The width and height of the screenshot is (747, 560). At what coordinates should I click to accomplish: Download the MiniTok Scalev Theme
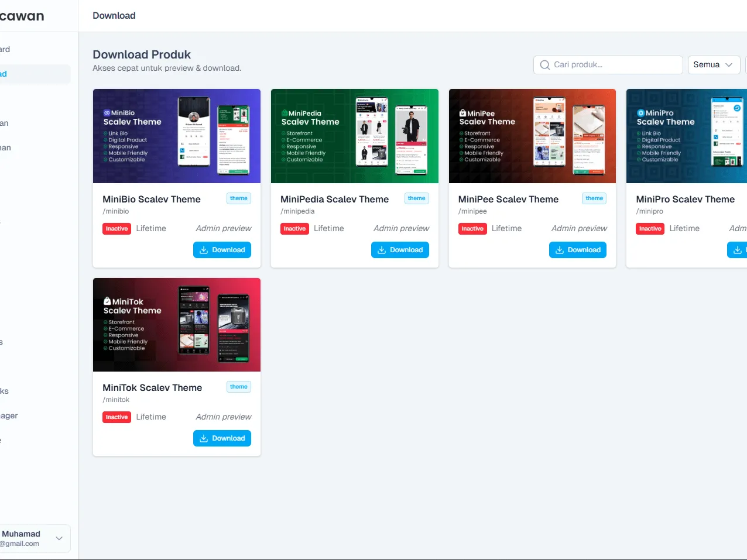click(x=222, y=438)
